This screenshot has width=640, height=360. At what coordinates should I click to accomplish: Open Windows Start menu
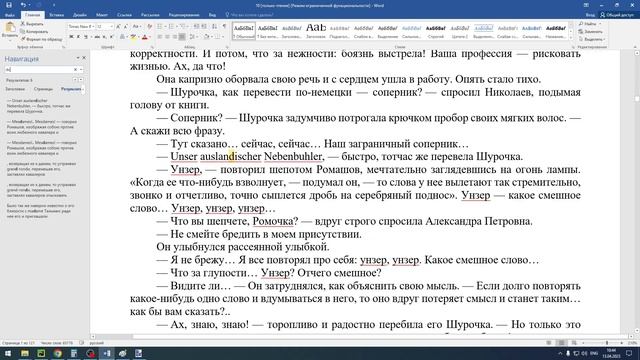(8, 353)
